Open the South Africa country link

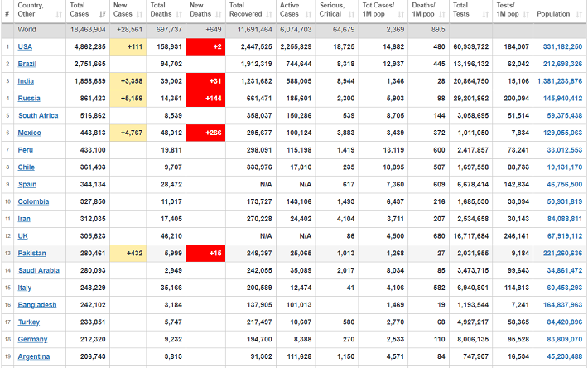pos(38,115)
